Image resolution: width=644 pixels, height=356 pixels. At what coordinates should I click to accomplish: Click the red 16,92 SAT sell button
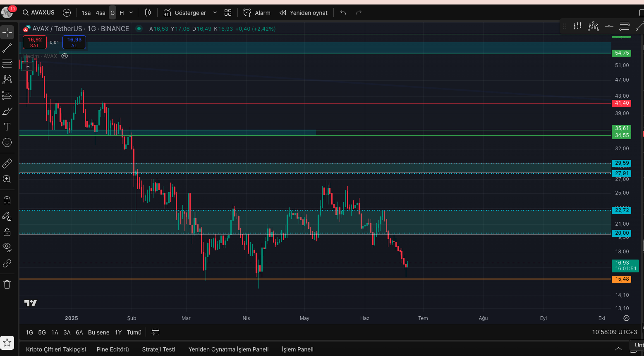[35, 42]
